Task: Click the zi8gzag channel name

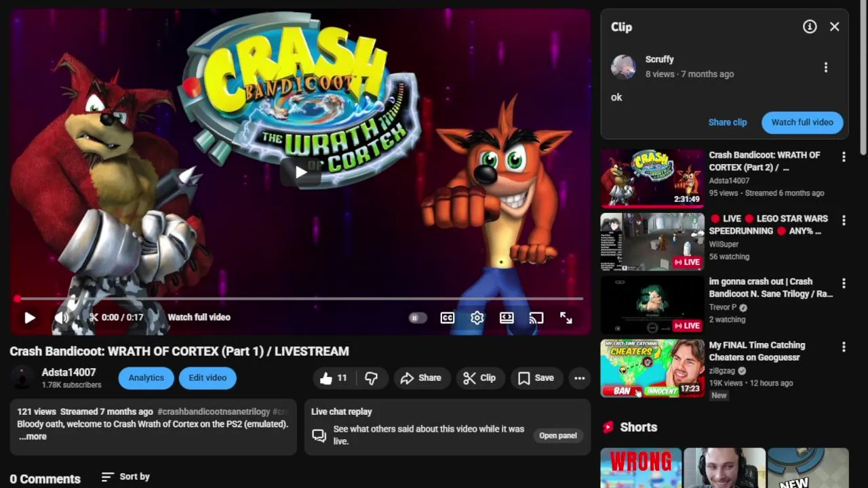Action: coord(722,371)
